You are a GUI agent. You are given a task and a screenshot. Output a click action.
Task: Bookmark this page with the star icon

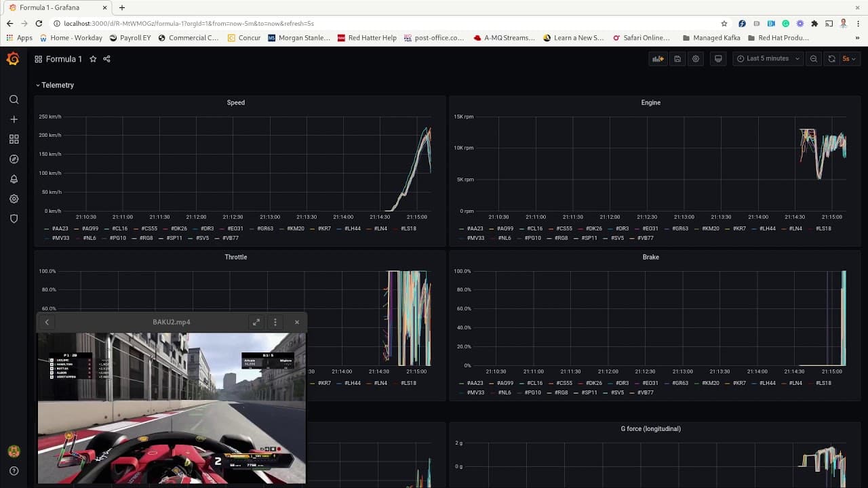(724, 23)
